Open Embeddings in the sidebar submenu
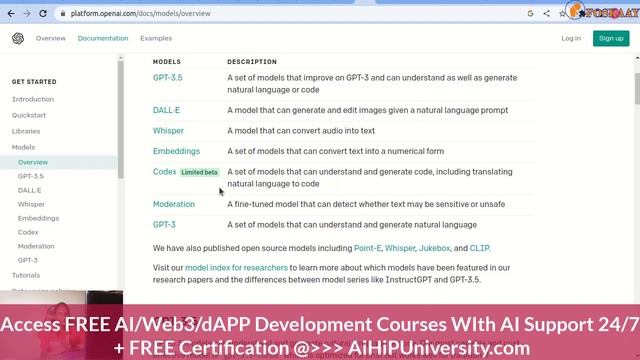 (x=38, y=218)
